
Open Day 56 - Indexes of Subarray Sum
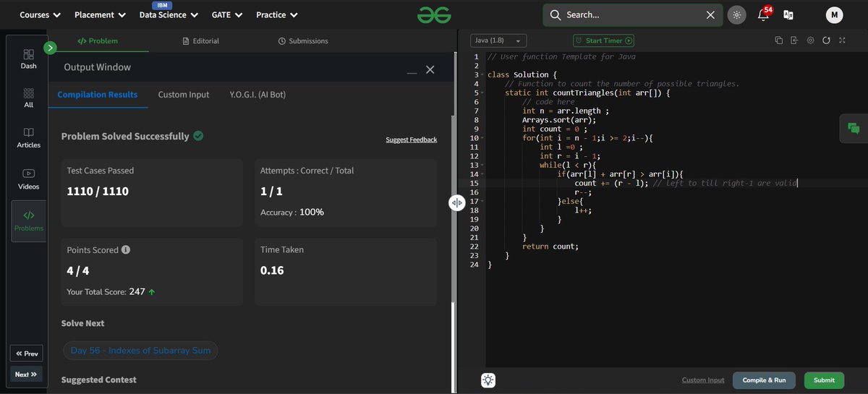tap(141, 351)
